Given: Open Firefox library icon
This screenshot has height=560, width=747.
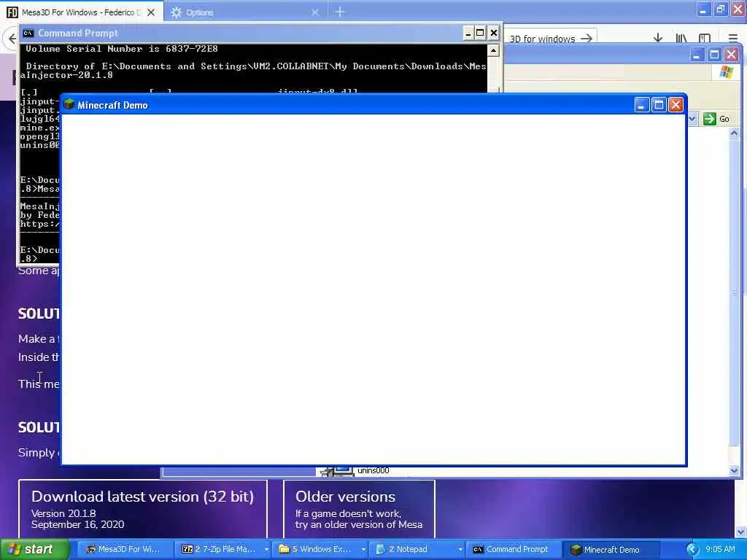Looking at the screenshot, I should pos(681,38).
